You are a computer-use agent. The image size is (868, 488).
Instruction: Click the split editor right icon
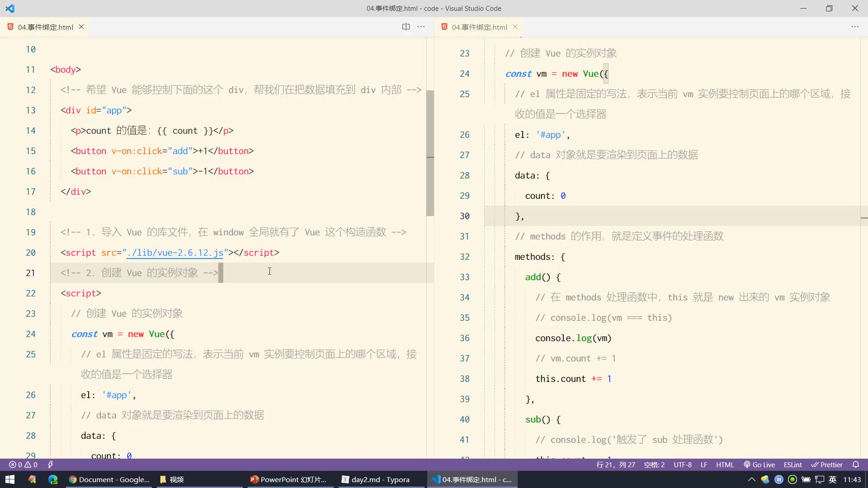click(406, 27)
